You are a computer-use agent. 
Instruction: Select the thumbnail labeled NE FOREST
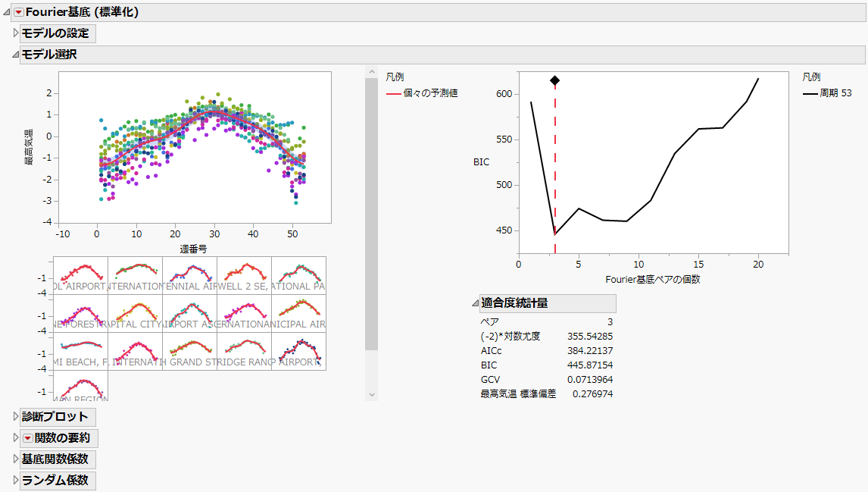[x=81, y=313]
